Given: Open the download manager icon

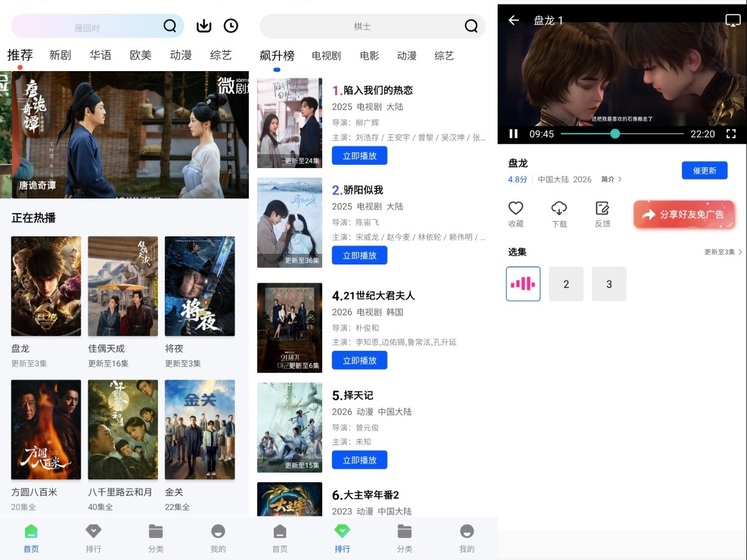Looking at the screenshot, I should (x=204, y=26).
